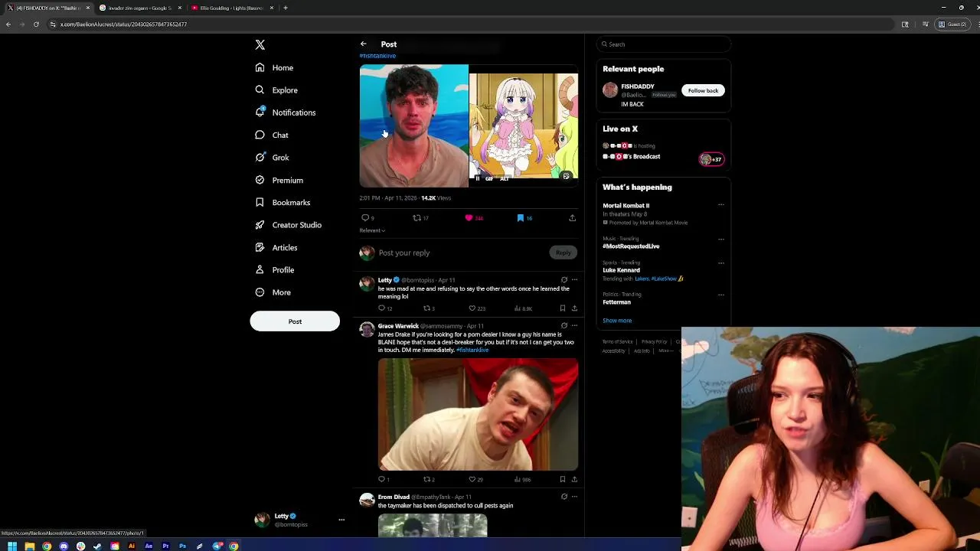The width and height of the screenshot is (980, 551).
Task: Open Grok in the sidebar
Action: tap(272, 158)
